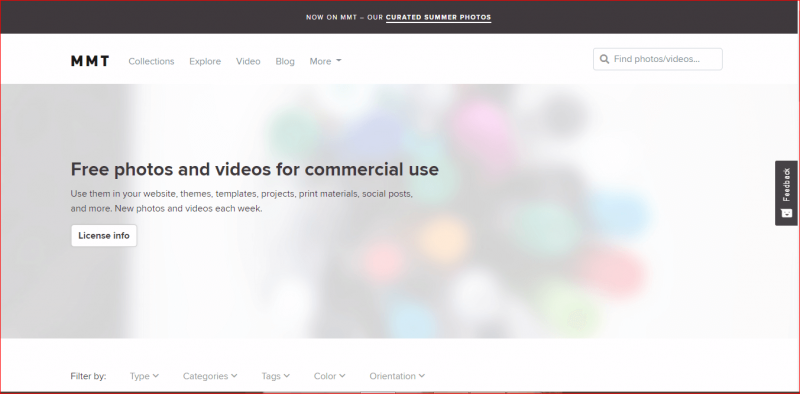This screenshot has width=800, height=394.
Task: Click the License info button
Action: click(104, 235)
